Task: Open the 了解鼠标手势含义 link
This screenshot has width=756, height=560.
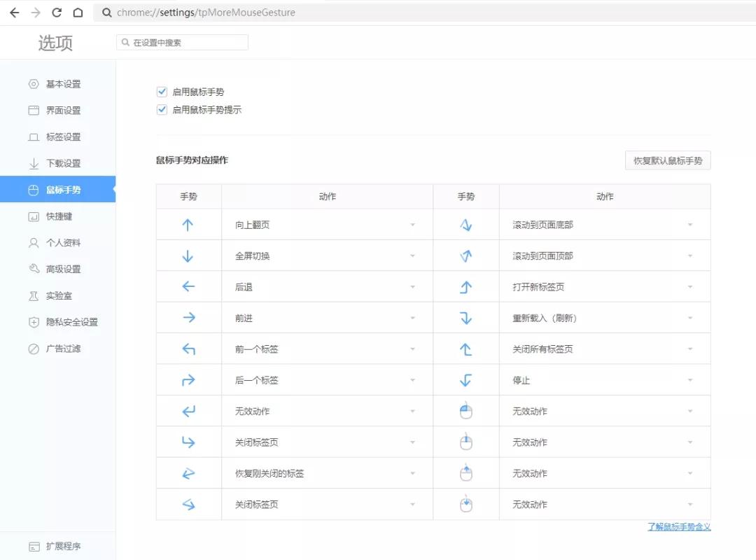Action: coord(678,527)
